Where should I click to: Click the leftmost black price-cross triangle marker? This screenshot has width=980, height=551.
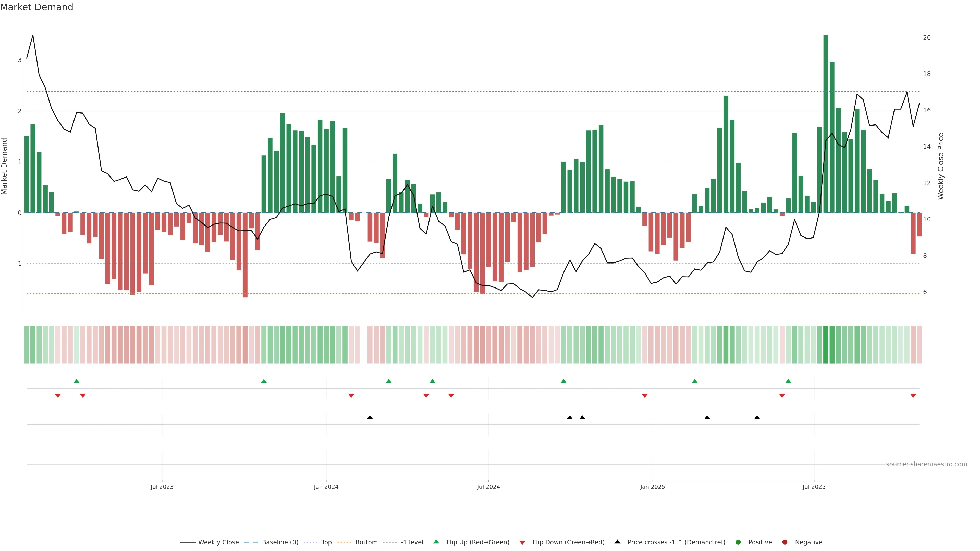tap(370, 418)
